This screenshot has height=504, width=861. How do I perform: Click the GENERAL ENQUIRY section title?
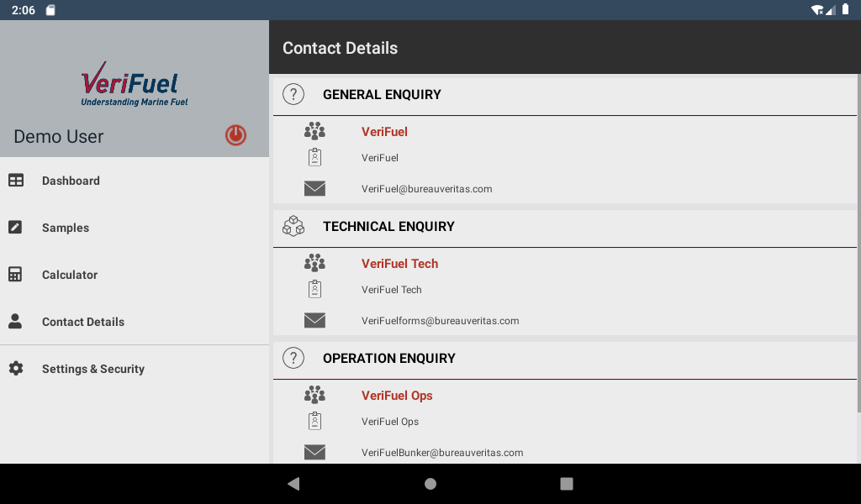382,94
